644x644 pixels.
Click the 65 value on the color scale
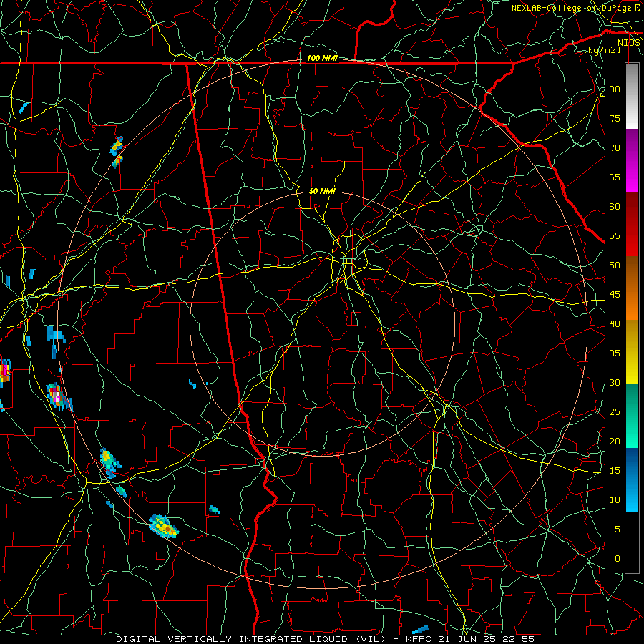click(x=615, y=177)
